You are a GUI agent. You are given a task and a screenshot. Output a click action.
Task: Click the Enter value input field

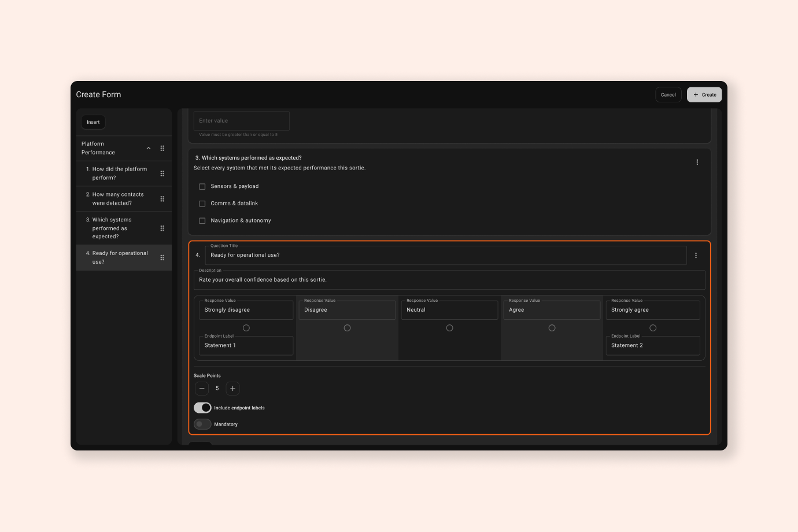coord(241,121)
